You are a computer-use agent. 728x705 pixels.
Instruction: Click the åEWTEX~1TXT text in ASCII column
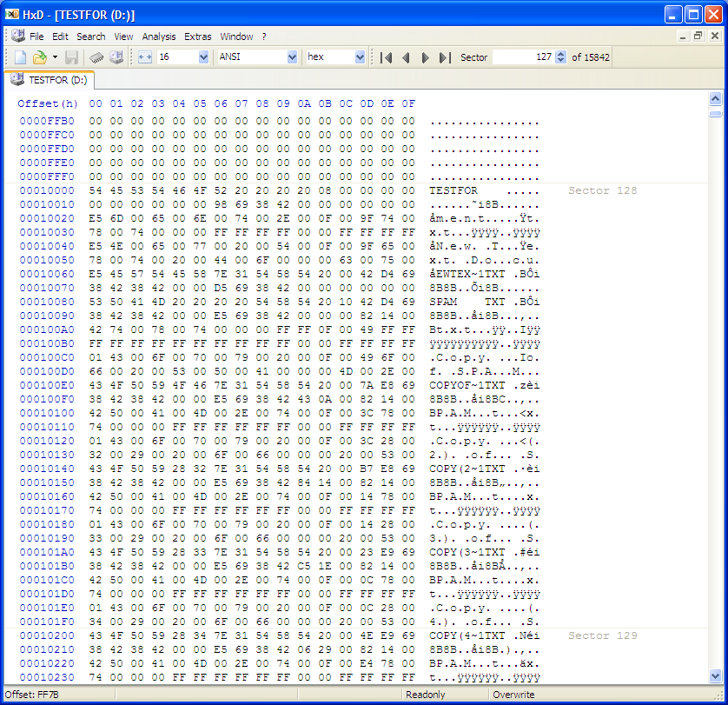pos(467,274)
